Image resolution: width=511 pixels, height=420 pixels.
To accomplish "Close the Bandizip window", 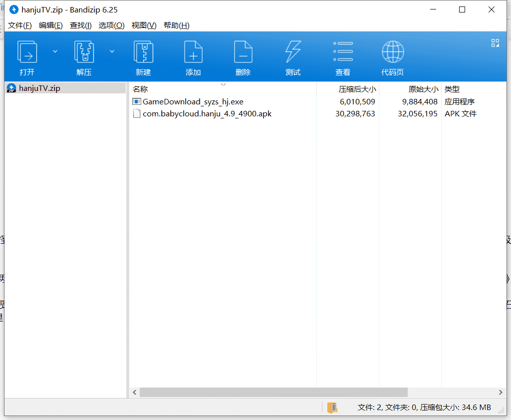I will pyautogui.click(x=492, y=10).
